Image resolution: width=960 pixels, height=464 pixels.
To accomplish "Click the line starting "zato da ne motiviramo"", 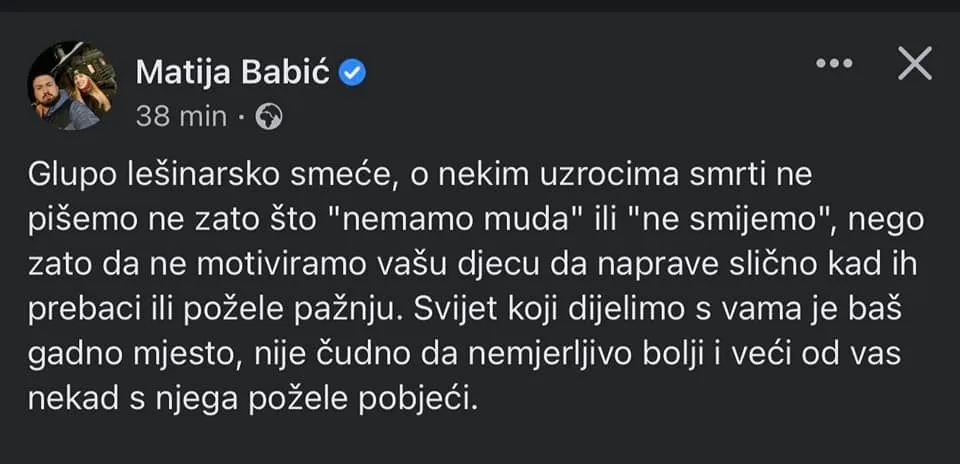I will click(x=473, y=266).
